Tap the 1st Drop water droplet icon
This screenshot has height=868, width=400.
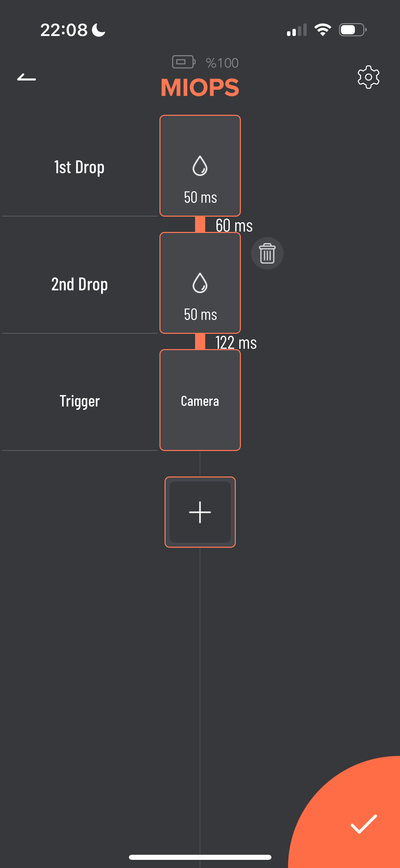point(200,166)
